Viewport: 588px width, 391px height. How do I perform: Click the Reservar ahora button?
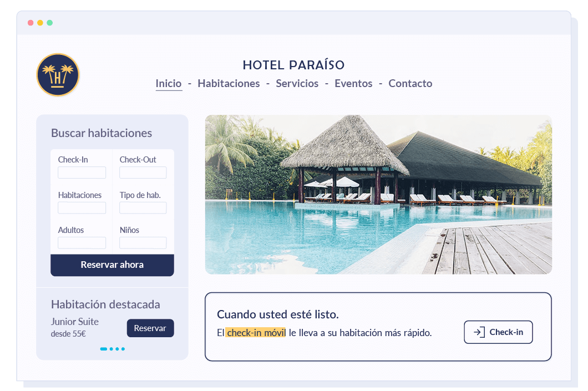pyautogui.click(x=112, y=265)
